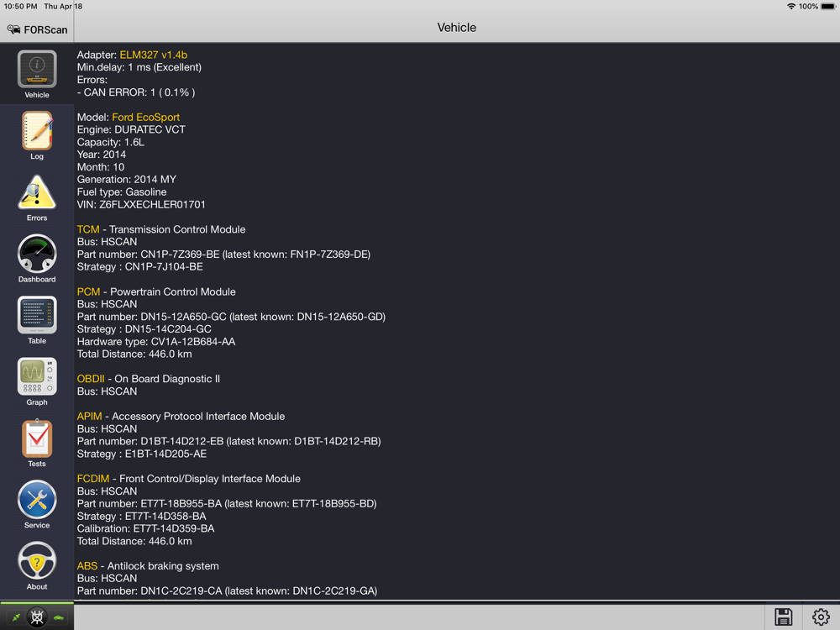
Task: Select the TCM module heading
Action: point(88,229)
